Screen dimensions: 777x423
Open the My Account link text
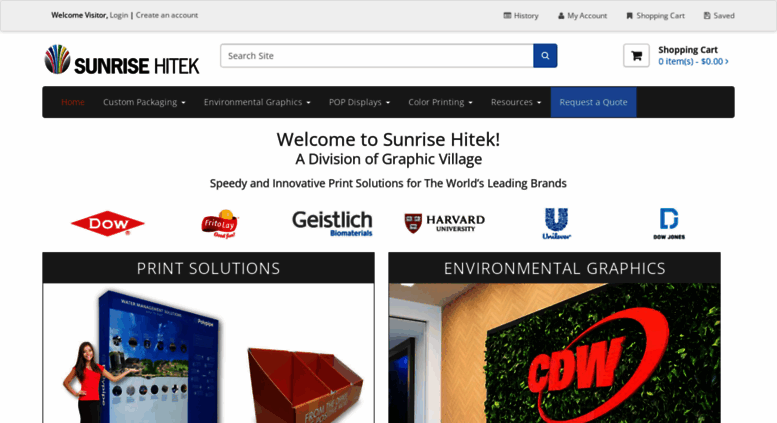click(587, 16)
